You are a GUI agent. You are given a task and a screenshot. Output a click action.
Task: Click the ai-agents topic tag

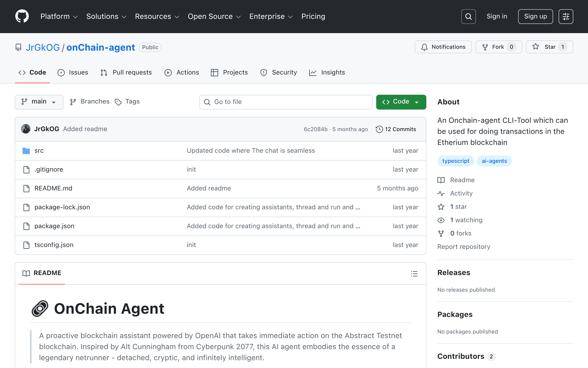pos(494,161)
